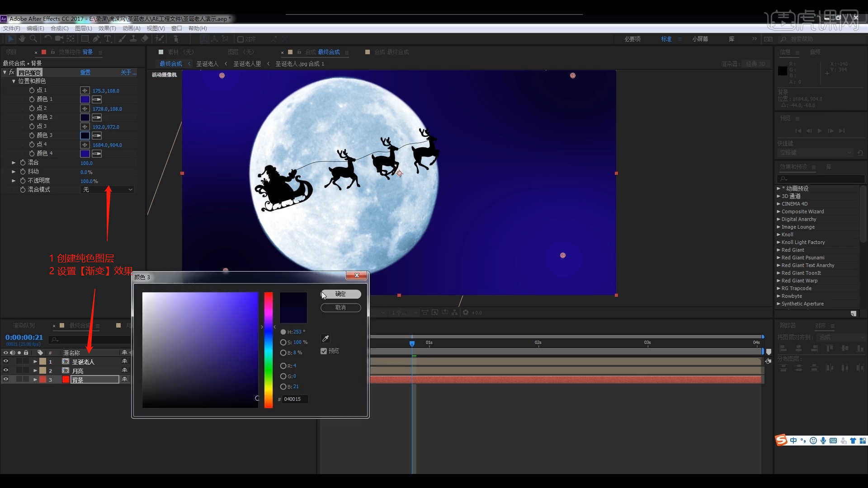Expand the CINEMA 4D effects category
The image size is (868, 488).
click(778, 204)
